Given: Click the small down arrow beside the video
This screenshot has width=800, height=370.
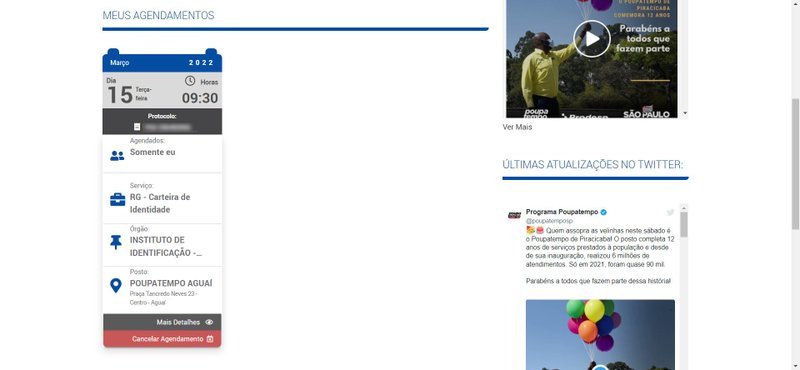Looking at the screenshot, I should [x=685, y=113].
